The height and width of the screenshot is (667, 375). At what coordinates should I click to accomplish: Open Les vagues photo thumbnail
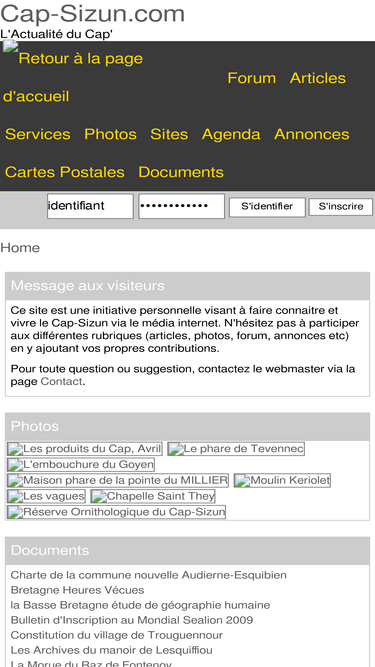click(x=46, y=496)
